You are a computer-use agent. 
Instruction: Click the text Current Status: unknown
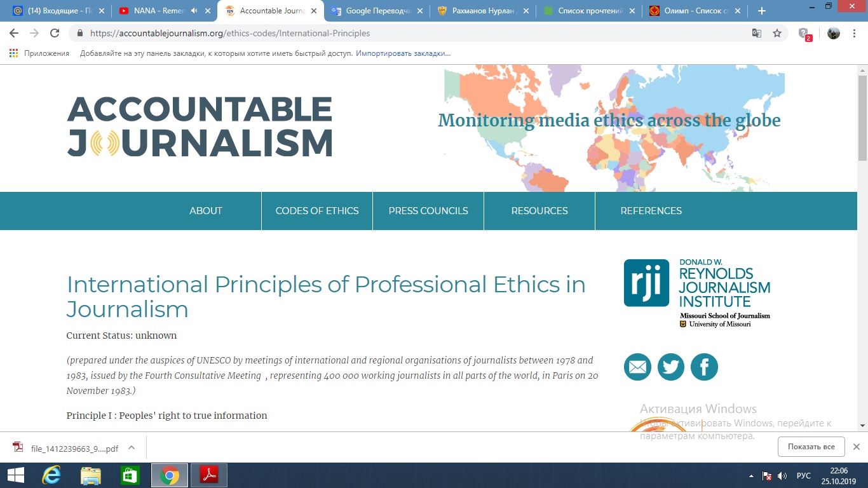point(121,335)
